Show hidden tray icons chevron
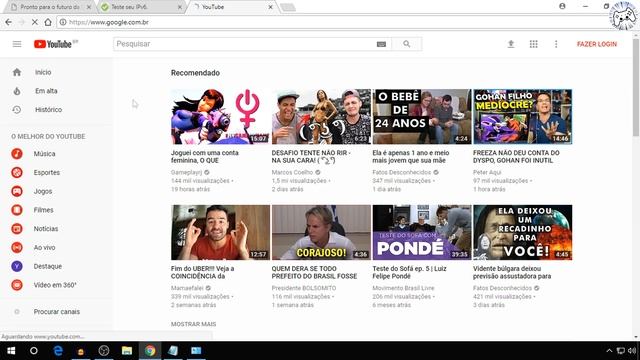This screenshot has height=360, width=640. pos(609,351)
